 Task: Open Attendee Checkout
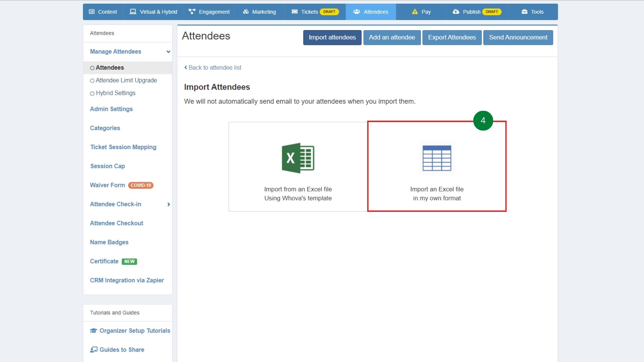pos(116,223)
